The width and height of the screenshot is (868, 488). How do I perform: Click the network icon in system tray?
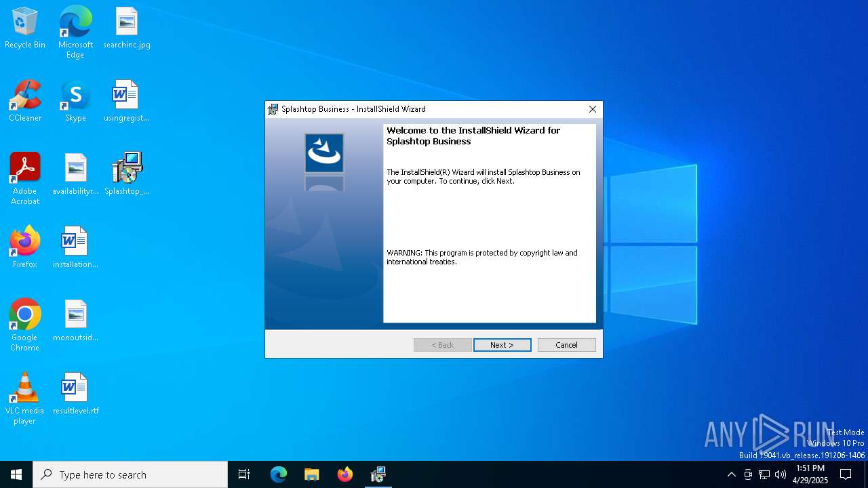click(x=764, y=474)
